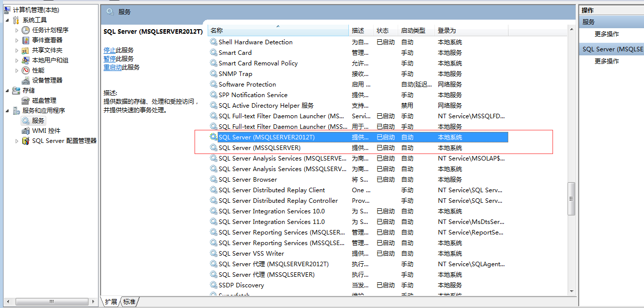Expand the SQL Server 配置管理器 node arrow
644x308 pixels.
point(17,141)
